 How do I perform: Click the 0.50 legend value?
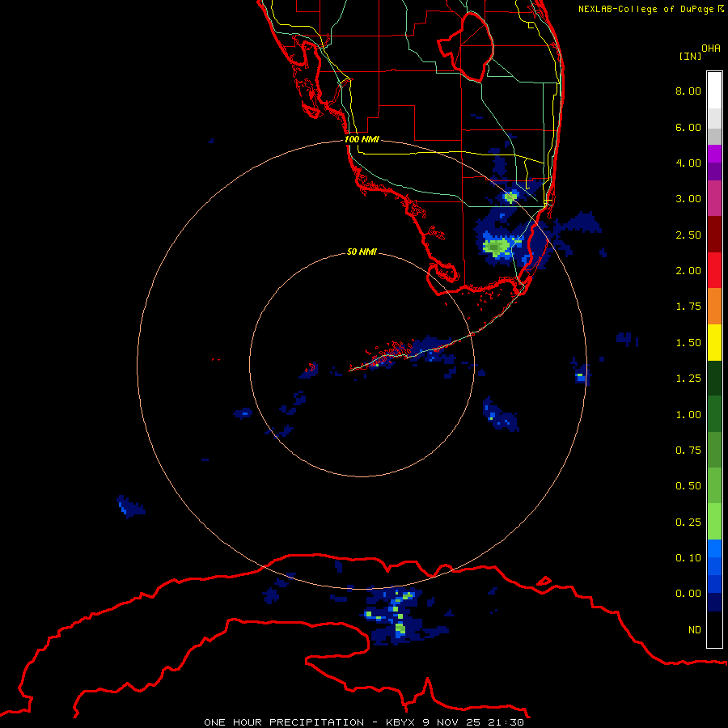tap(688, 486)
